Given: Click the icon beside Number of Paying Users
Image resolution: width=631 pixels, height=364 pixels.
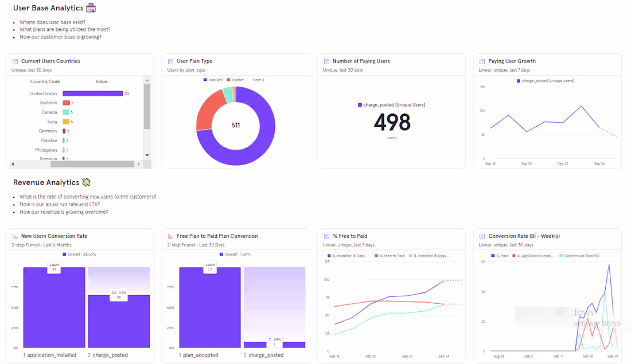Looking at the screenshot, I should tap(325, 61).
